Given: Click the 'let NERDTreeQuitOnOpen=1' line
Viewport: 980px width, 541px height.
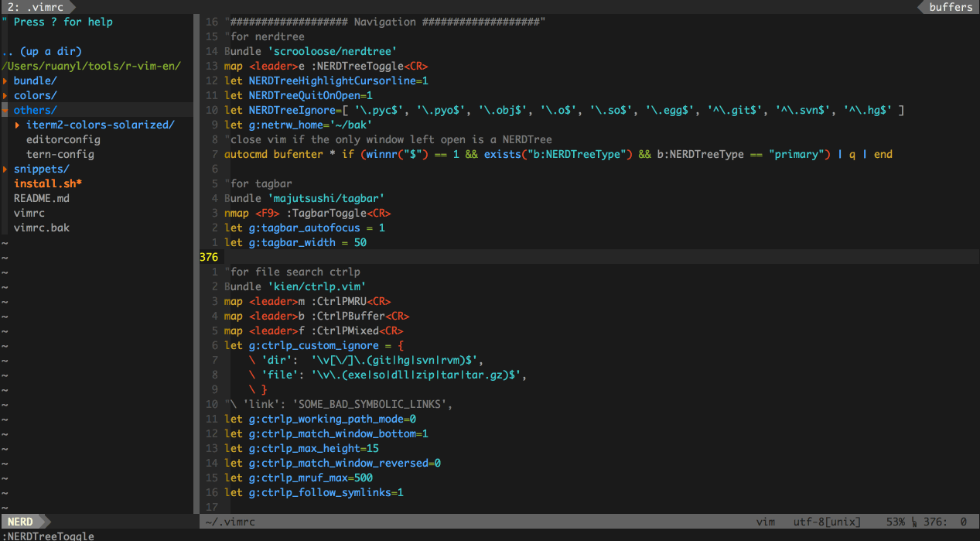Looking at the screenshot, I should click(299, 95).
